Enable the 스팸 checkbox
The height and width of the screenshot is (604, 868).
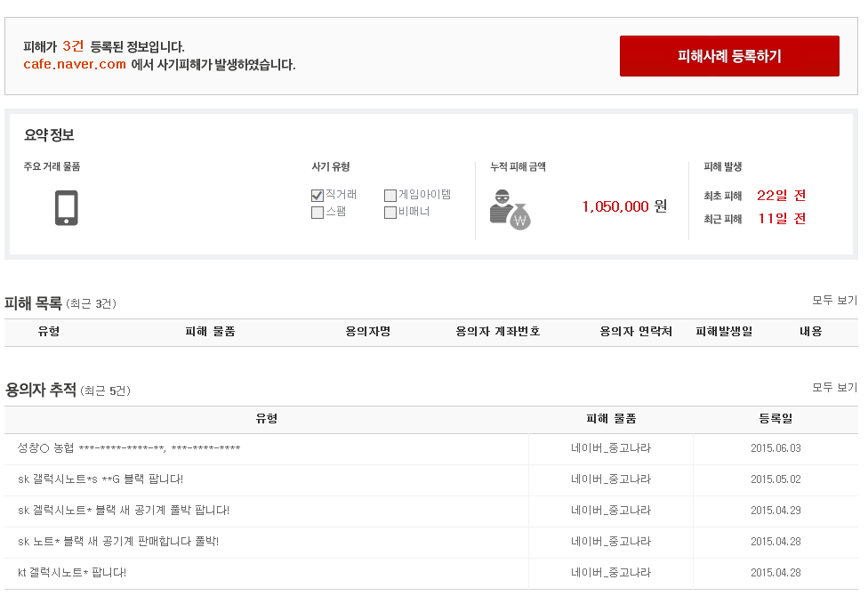pos(317,213)
